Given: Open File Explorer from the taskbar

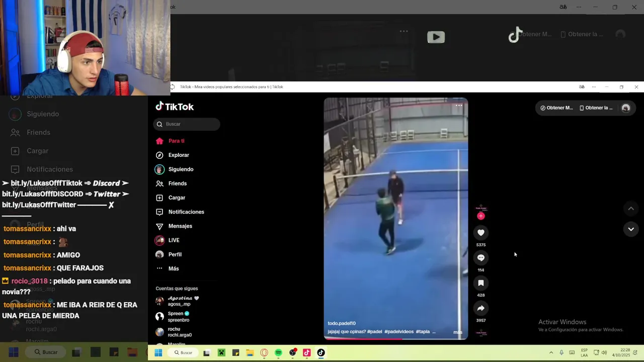Looking at the screenshot, I should (250, 353).
